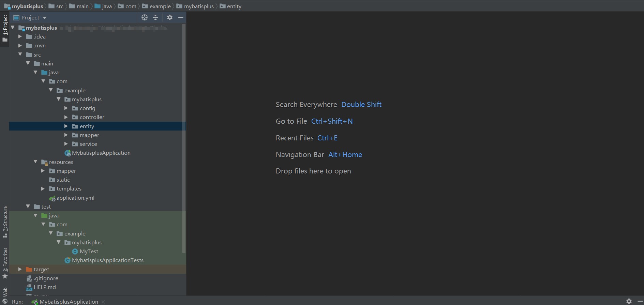The height and width of the screenshot is (305, 644).
Task: Select the controller package row
Action: [98, 117]
